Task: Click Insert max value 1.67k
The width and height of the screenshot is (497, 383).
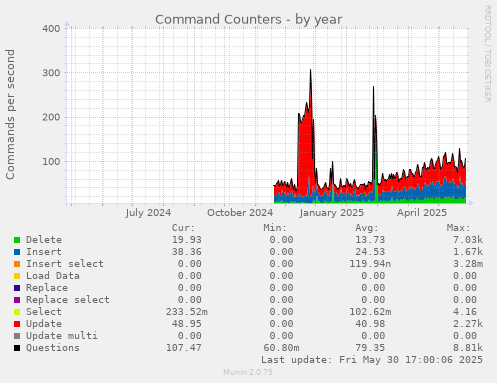Action: [468, 252]
